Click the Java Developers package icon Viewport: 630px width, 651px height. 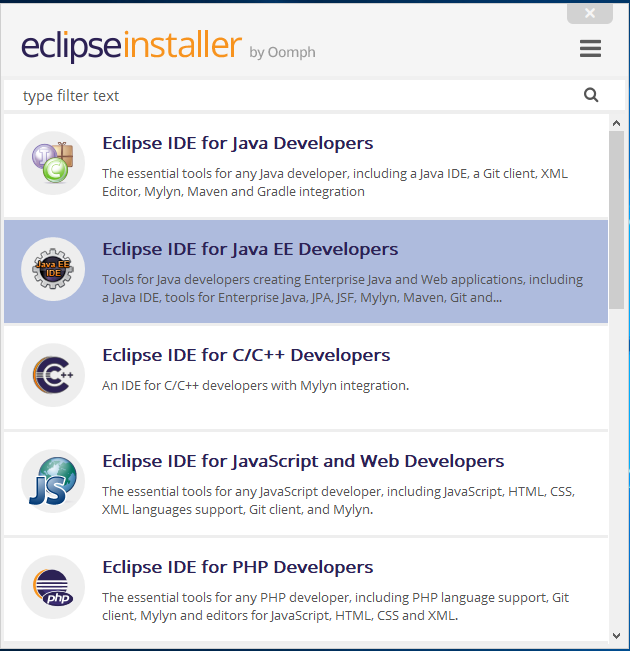click(x=53, y=163)
